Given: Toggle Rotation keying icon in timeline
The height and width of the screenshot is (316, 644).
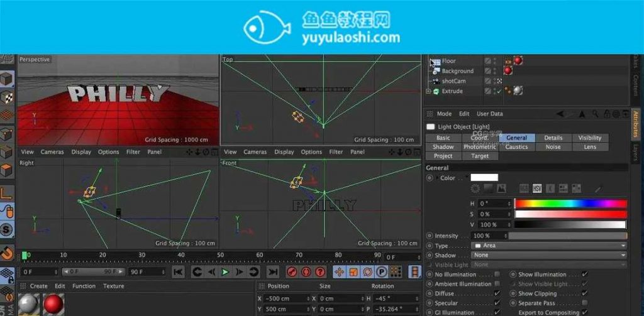Looking at the screenshot, I should coord(367,272).
